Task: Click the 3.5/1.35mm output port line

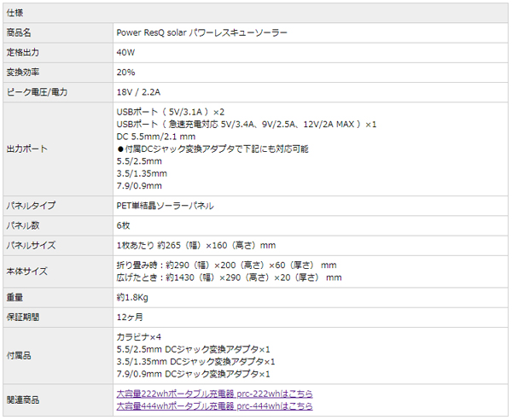Action: [x=142, y=173]
